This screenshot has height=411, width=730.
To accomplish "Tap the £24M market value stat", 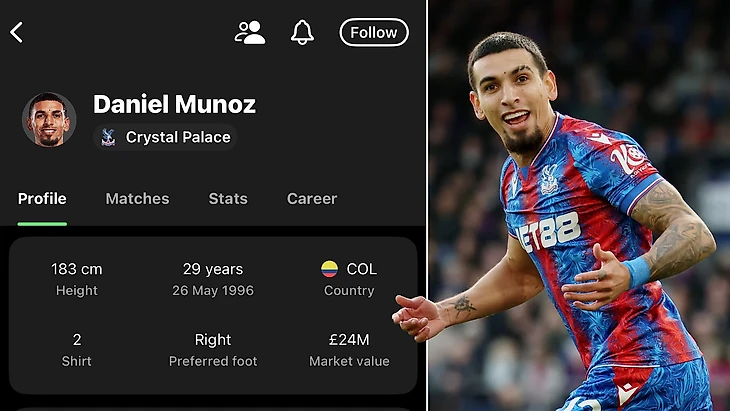I will [x=349, y=340].
